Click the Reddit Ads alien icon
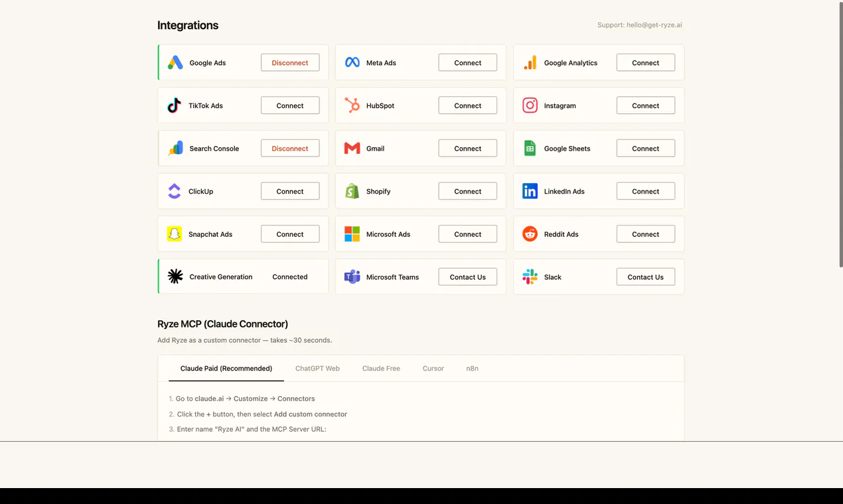 (530, 234)
